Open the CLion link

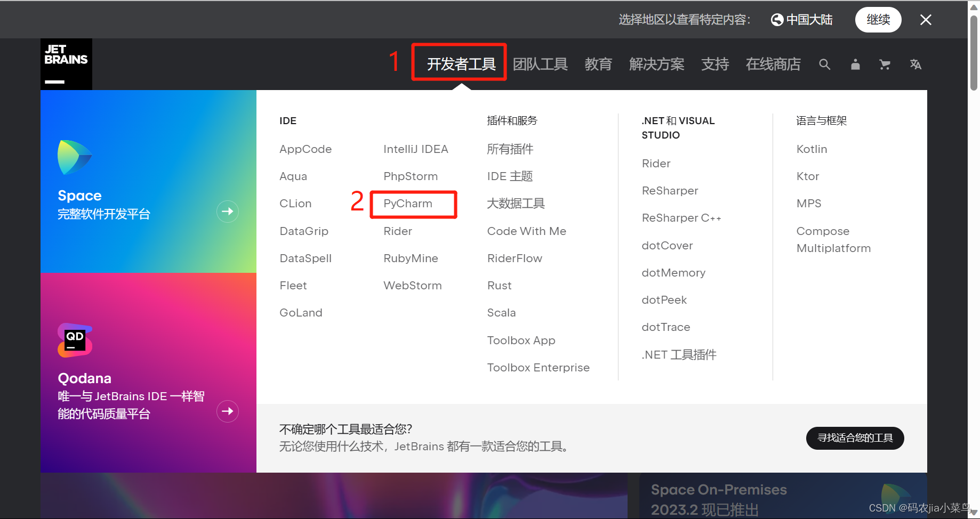click(295, 204)
